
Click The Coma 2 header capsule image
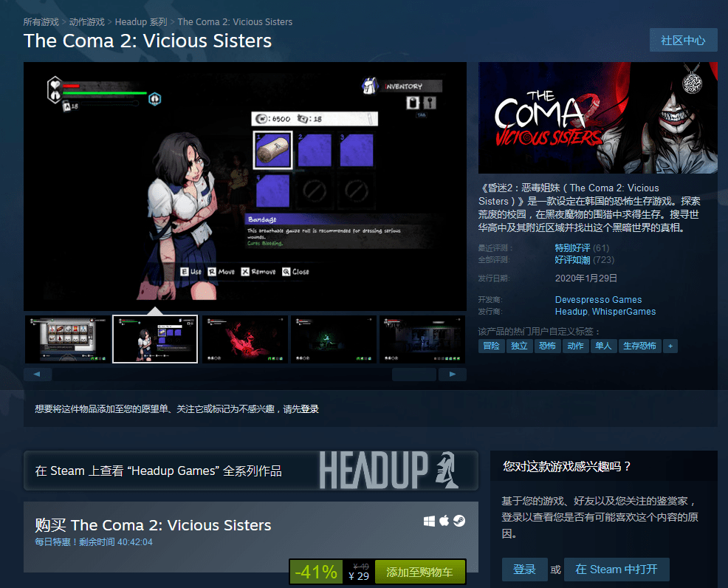(598, 118)
